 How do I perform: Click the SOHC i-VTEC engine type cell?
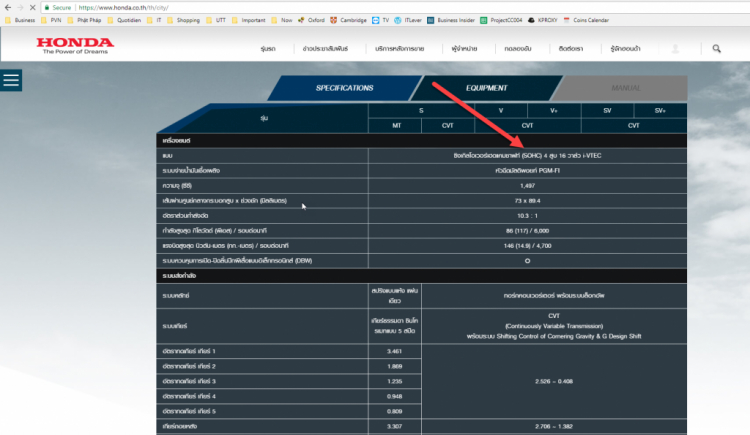tap(528, 156)
